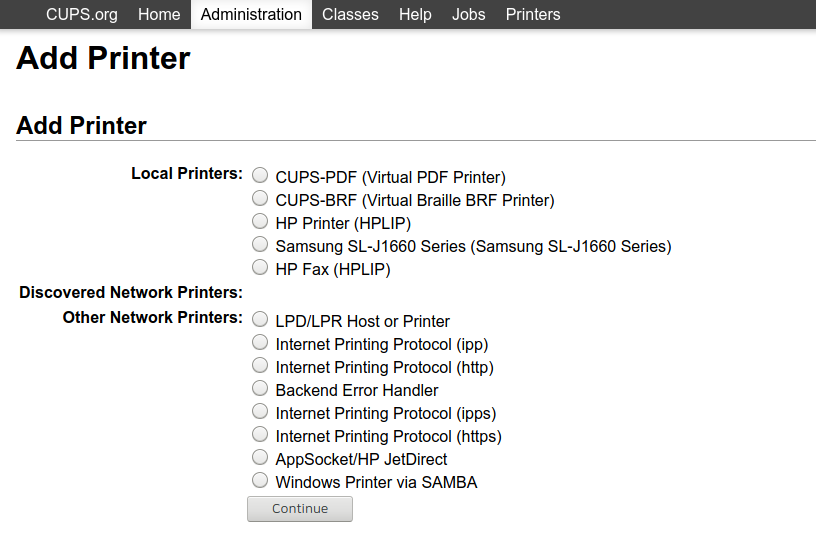Select Internet Printing Protocol (https) radio
The width and height of the screenshot is (816, 551).
coord(260,435)
